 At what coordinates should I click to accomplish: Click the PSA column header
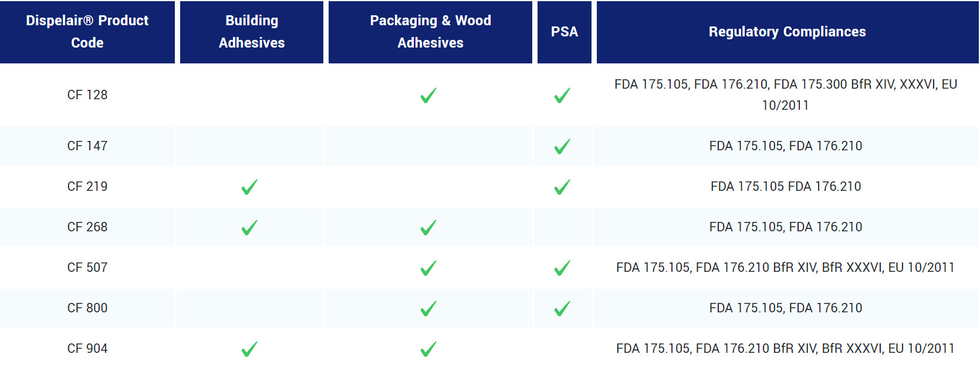coord(565,32)
